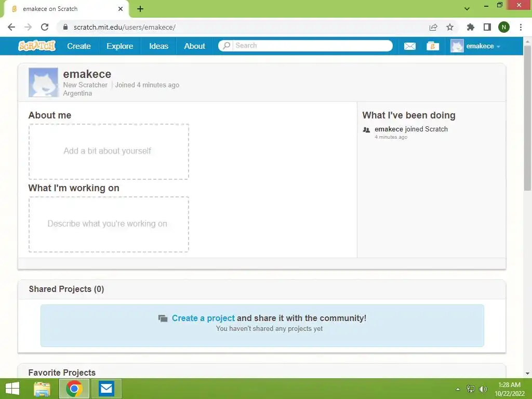This screenshot has height=399, width=532.
Task: Click the Argentina location text
Action: (77, 94)
